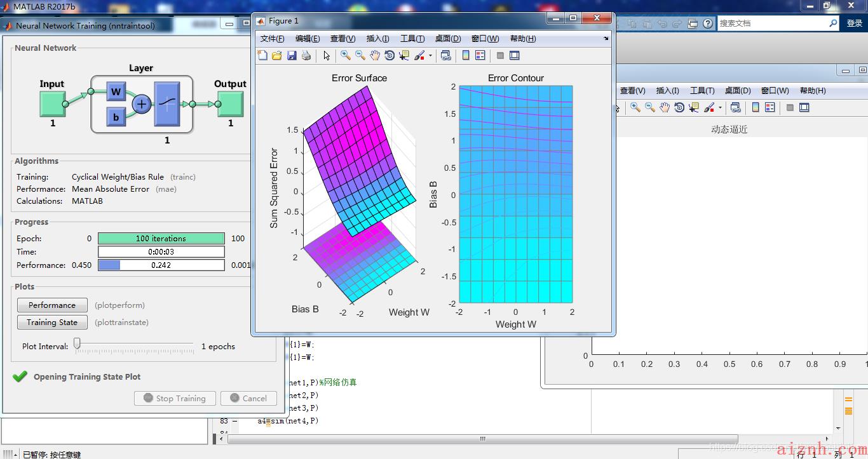Print figure icon in Figure 1 toolbar

tap(306, 56)
